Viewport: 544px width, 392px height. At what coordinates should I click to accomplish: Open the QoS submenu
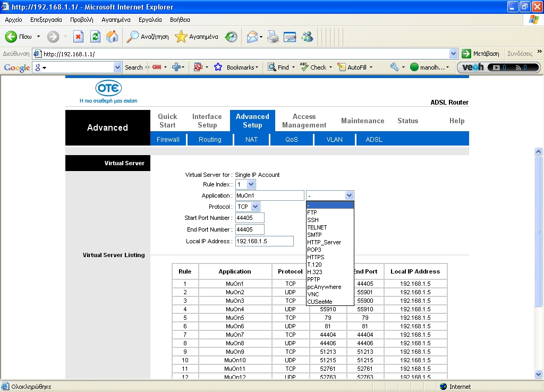292,140
